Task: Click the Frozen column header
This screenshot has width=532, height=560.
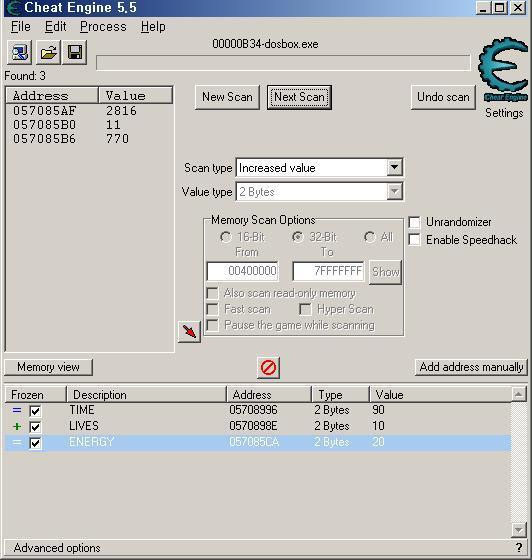Action: point(36,395)
